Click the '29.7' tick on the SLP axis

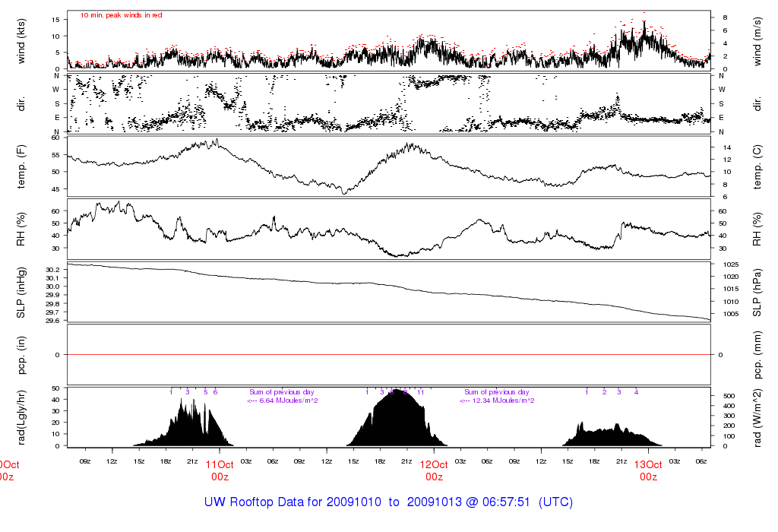(x=53, y=312)
